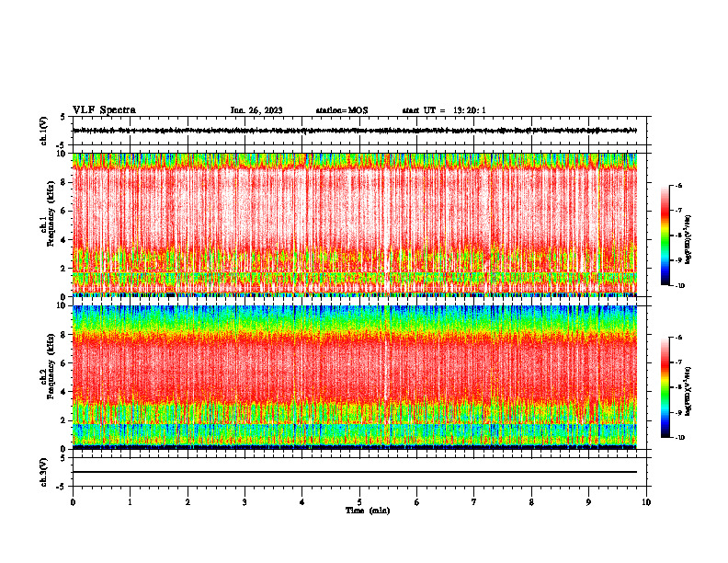
Task: Click time axis tick label "7"
Action: tap(474, 502)
